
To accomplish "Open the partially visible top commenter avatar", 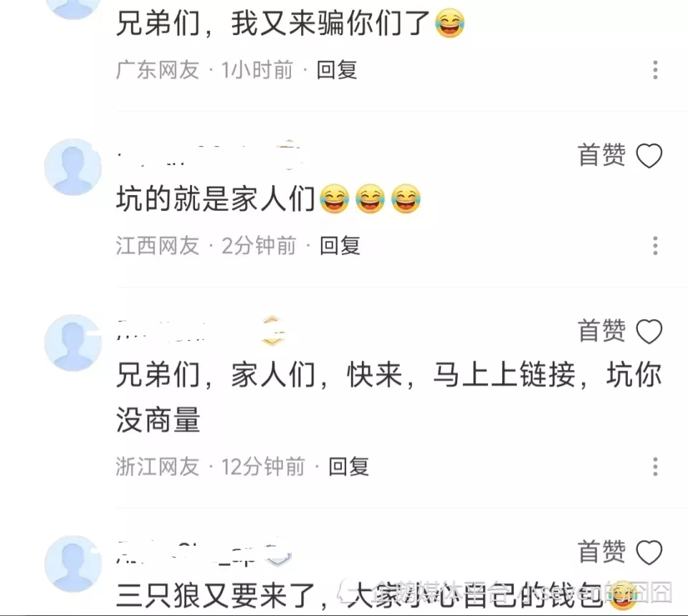I will click(x=73, y=8).
